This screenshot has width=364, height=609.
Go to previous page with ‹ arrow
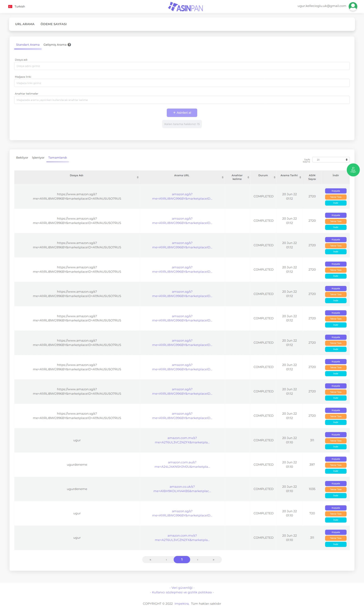166,559
